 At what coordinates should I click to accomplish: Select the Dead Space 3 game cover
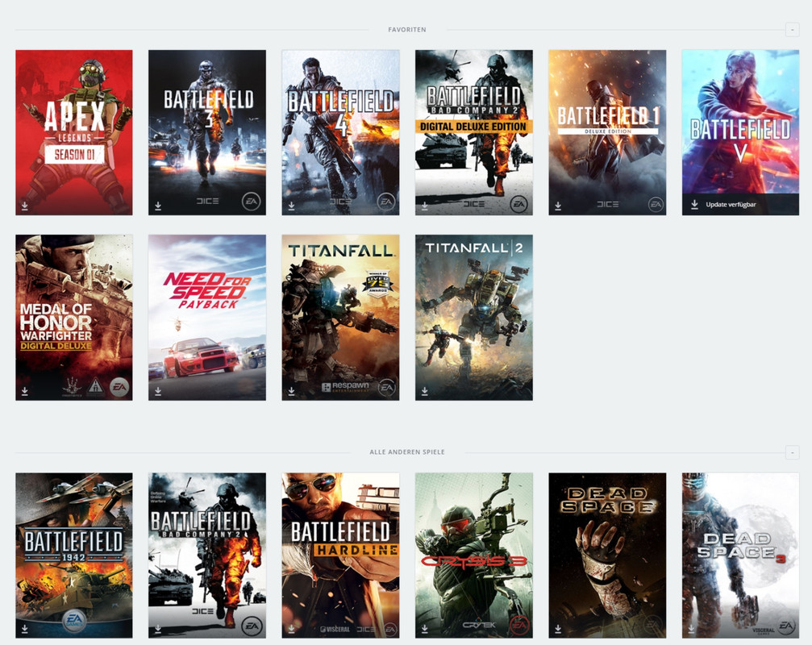click(740, 556)
